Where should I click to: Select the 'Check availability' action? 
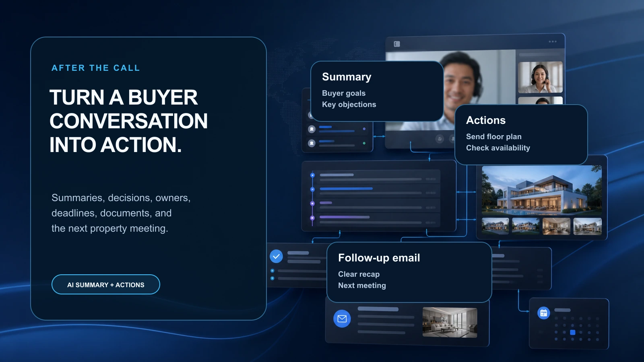pos(498,148)
